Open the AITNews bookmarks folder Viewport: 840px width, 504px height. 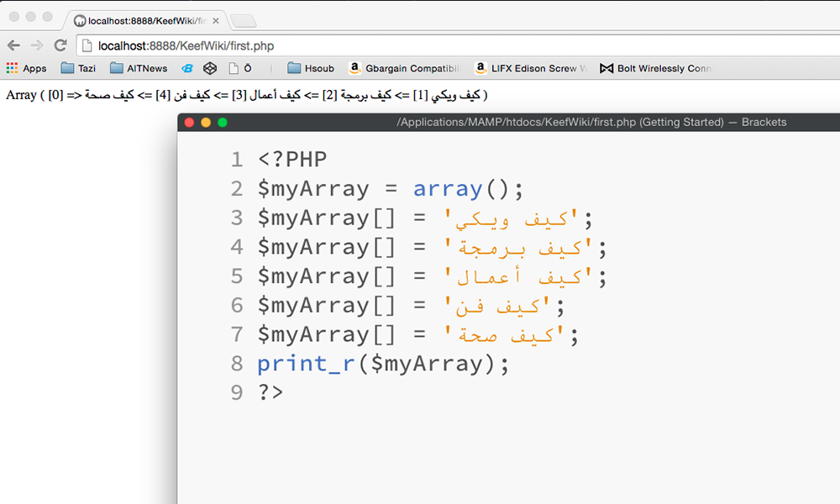pos(136,68)
